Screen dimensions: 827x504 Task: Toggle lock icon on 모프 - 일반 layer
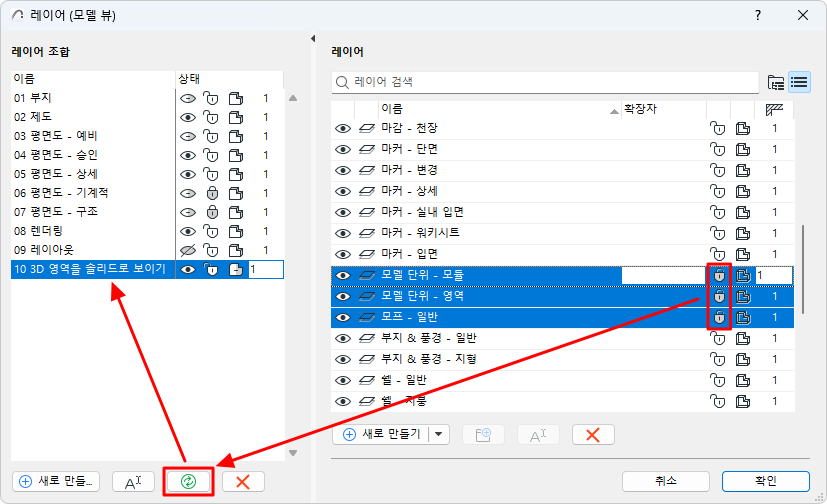(x=719, y=317)
